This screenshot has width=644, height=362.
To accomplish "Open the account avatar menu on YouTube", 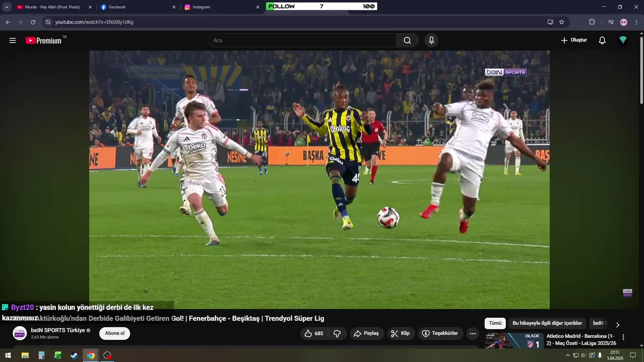I will (x=623, y=40).
